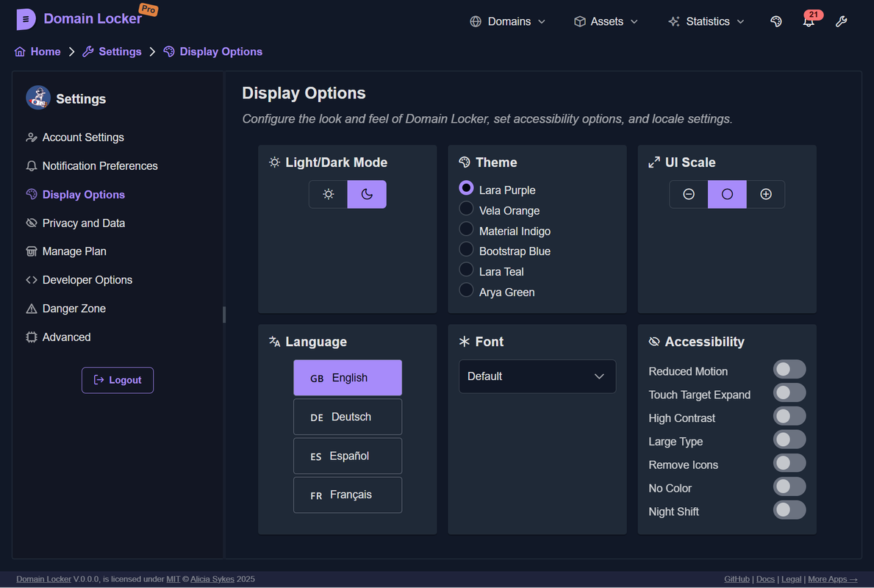The image size is (874, 588).
Task: Expand the Statistics dropdown menu
Action: coord(706,21)
